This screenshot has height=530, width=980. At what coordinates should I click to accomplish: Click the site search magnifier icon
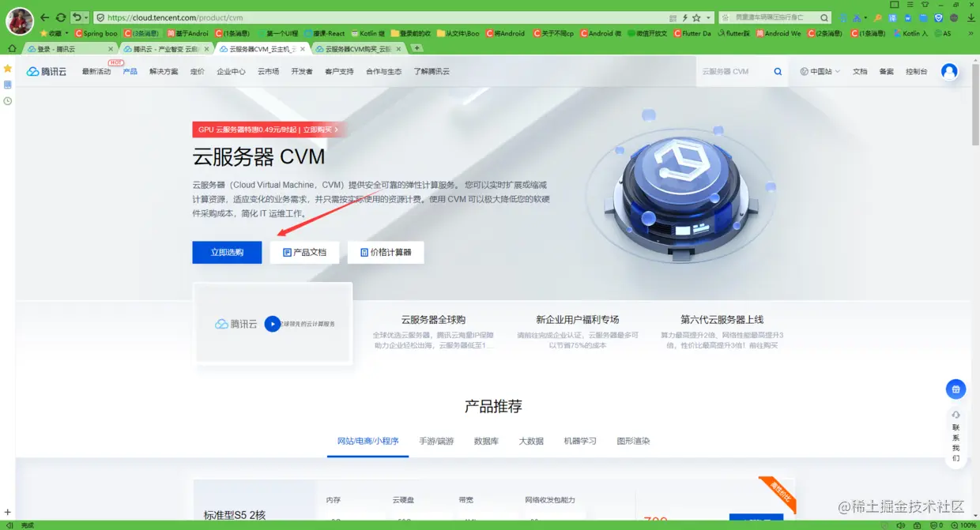point(778,71)
